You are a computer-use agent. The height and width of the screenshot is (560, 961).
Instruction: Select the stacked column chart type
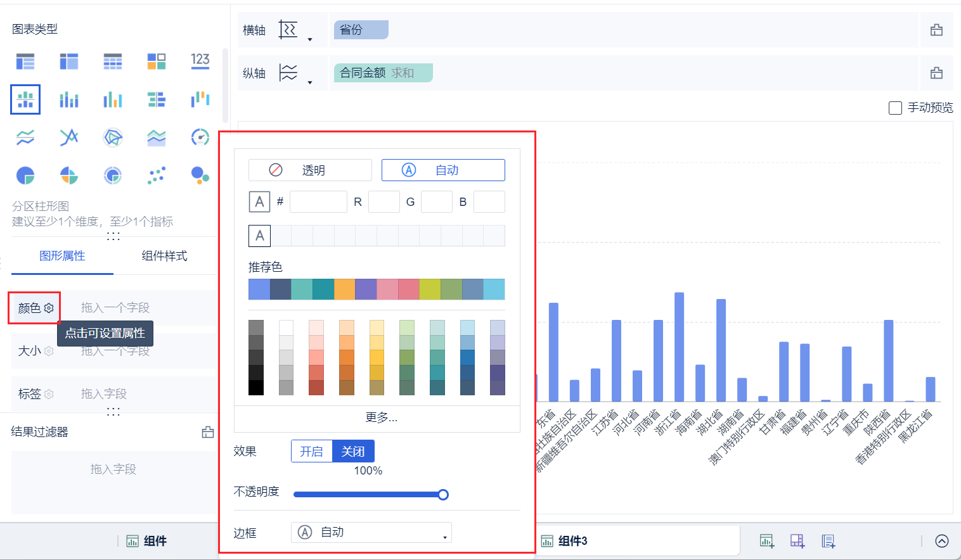(x=69, y=99)
